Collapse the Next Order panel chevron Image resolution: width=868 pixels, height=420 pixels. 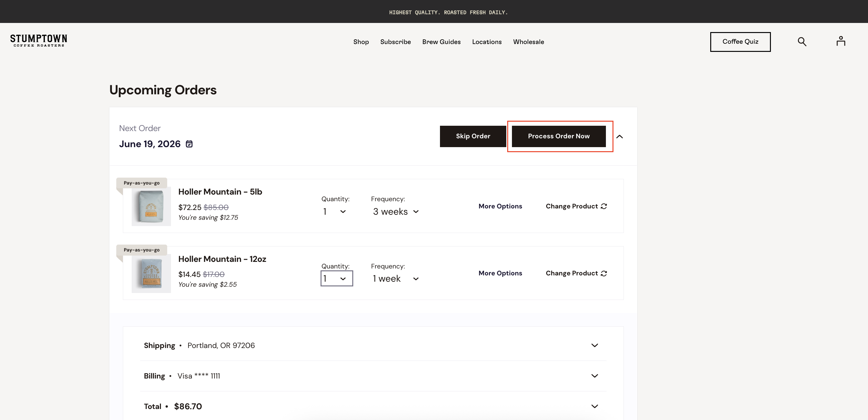[619, 136]
